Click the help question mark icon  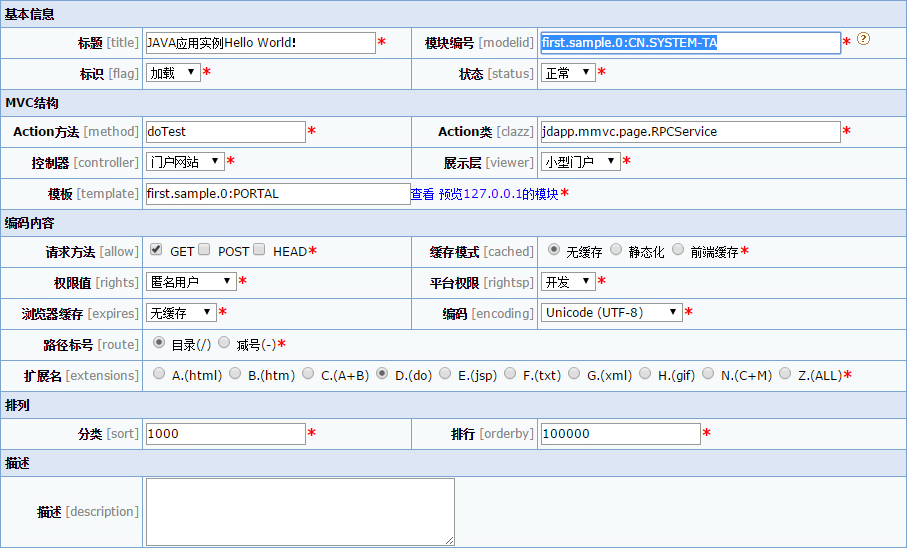tap(864, 40)
